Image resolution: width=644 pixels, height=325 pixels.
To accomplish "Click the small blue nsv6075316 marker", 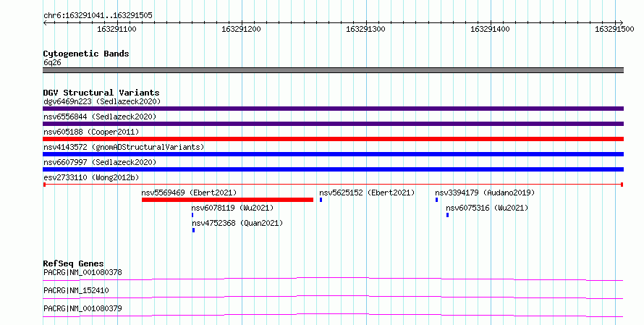I will [447, 215].
